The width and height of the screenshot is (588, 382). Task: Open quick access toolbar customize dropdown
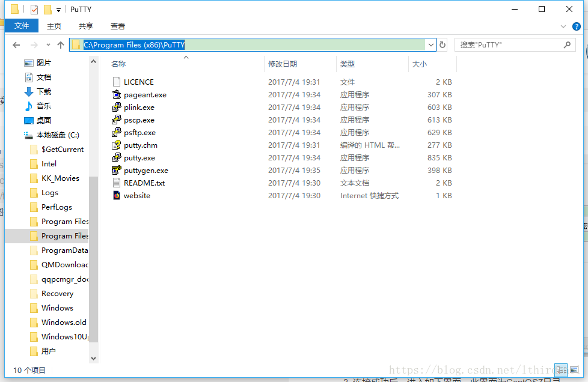pos(58,10)
